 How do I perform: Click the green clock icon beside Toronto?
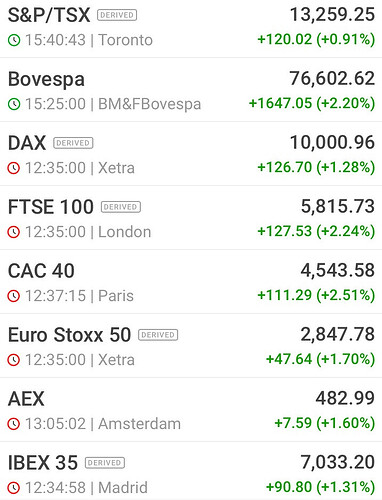(x=14, y=40)
